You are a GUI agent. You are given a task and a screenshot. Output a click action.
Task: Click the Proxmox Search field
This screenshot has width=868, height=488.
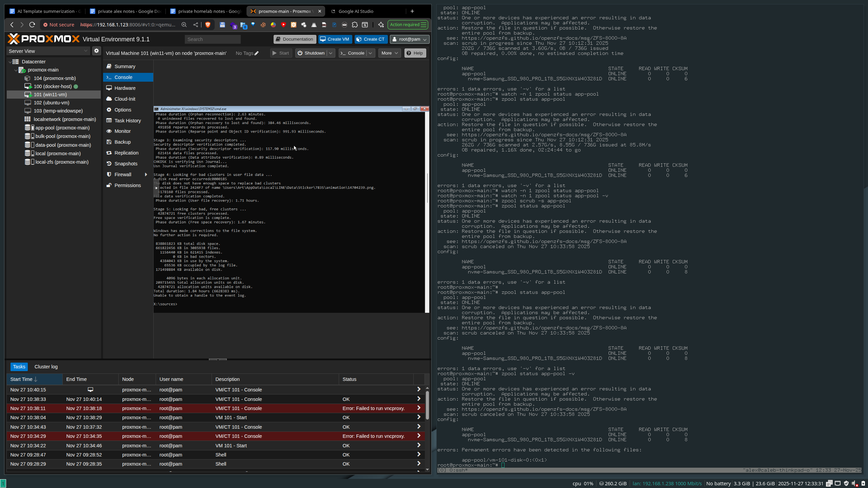pyautogui.click(x=213, y=39)
